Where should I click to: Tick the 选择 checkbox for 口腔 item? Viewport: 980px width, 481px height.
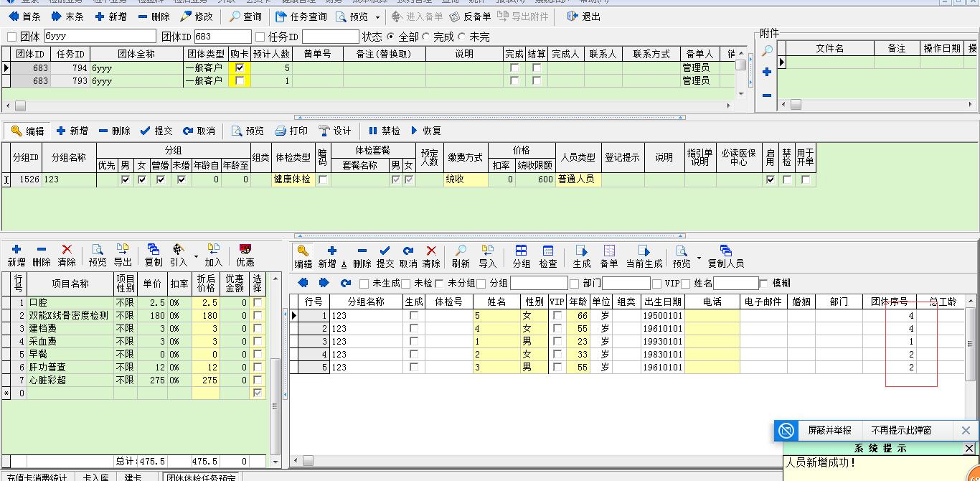point(257,304)
